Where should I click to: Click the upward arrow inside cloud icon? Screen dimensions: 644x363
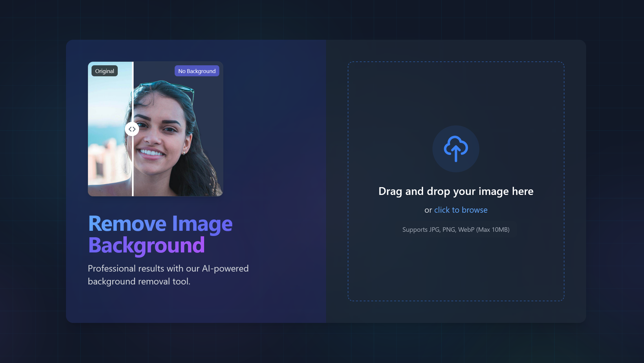(456, 155)
